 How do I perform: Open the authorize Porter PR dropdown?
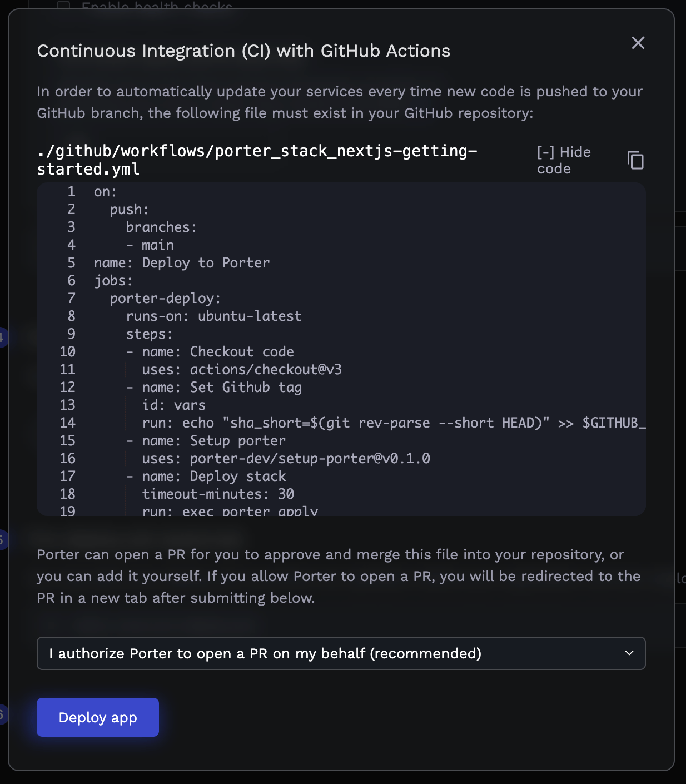click(341, 653)
